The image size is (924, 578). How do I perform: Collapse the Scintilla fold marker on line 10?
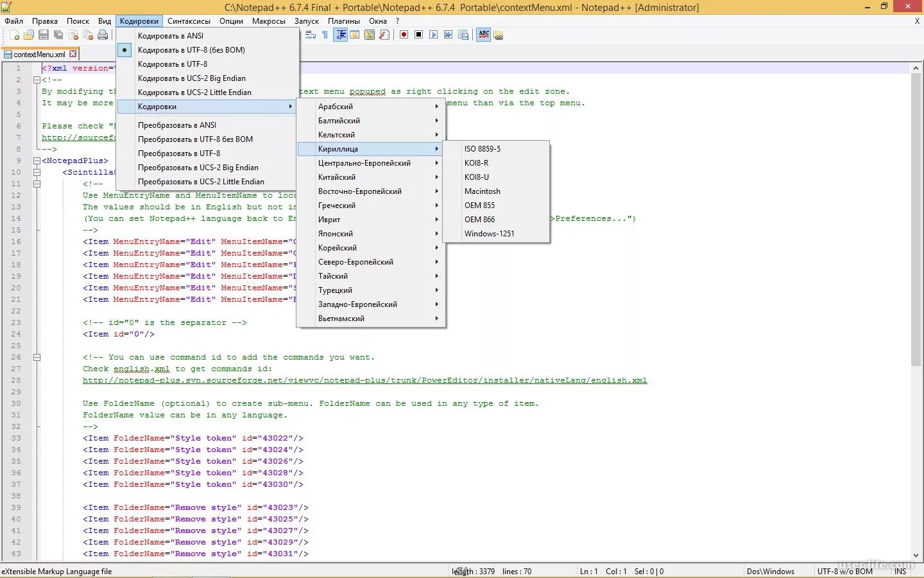click(37, 172)
